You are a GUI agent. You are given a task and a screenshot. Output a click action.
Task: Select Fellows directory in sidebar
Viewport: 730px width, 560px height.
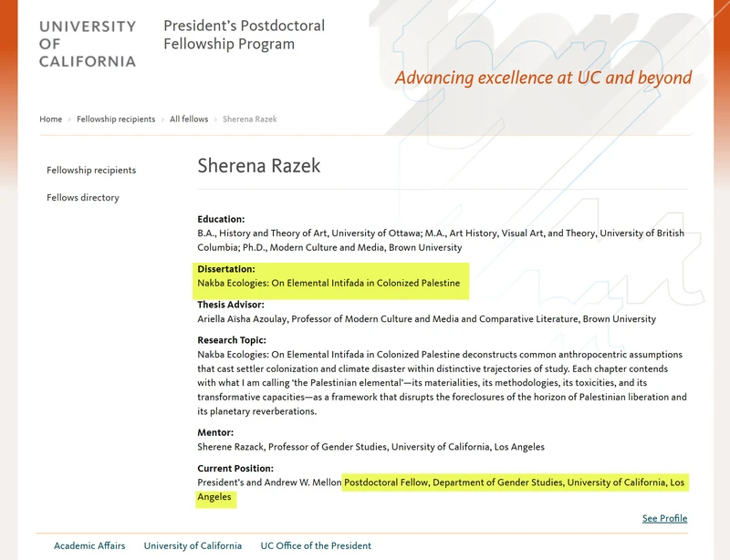(83, 198)
